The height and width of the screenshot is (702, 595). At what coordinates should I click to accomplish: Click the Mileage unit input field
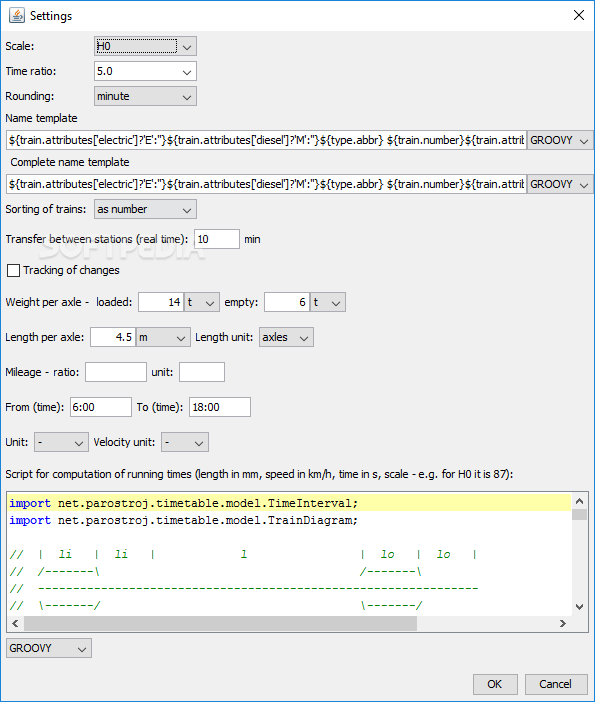click(x=202, y=372)
